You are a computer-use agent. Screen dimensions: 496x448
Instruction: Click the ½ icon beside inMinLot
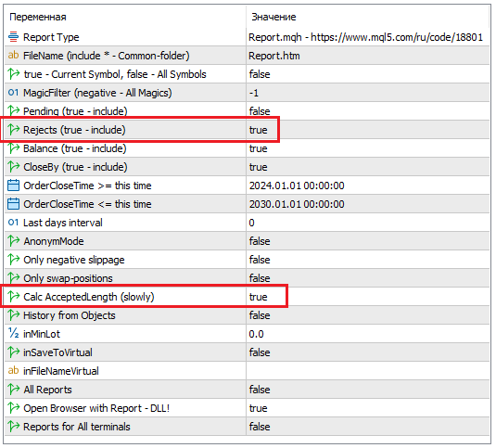pos(13,334)
